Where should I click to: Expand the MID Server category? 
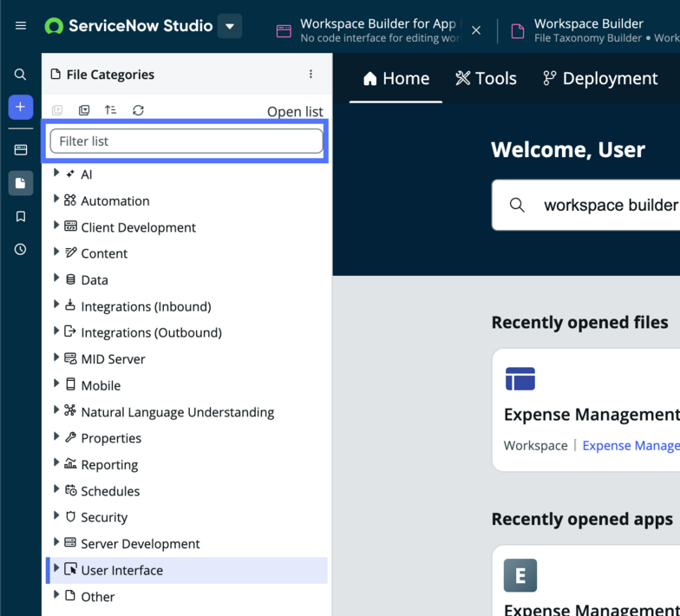click(56, 357)
